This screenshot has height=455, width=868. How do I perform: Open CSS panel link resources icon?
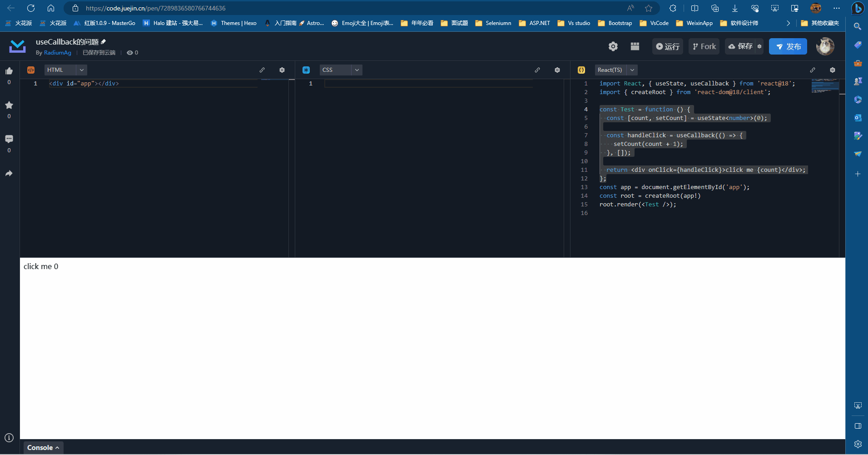click(x=537, y=70)
